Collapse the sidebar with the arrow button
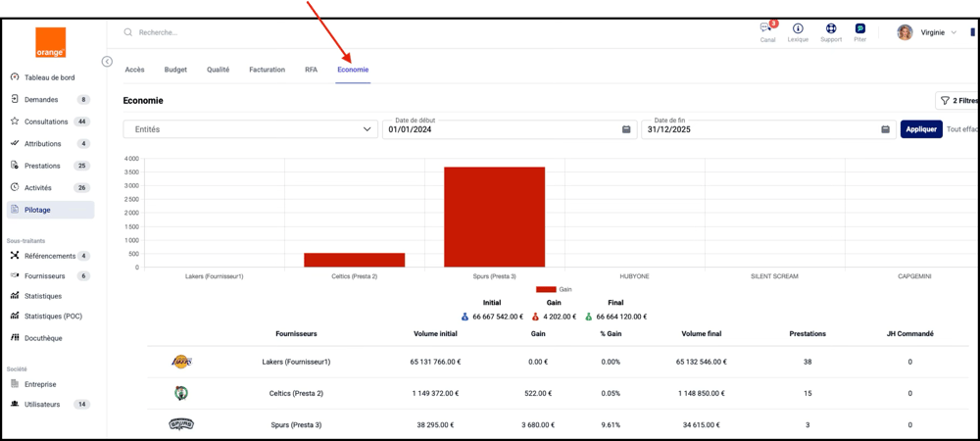980x441 pixels. coord(107,61)
